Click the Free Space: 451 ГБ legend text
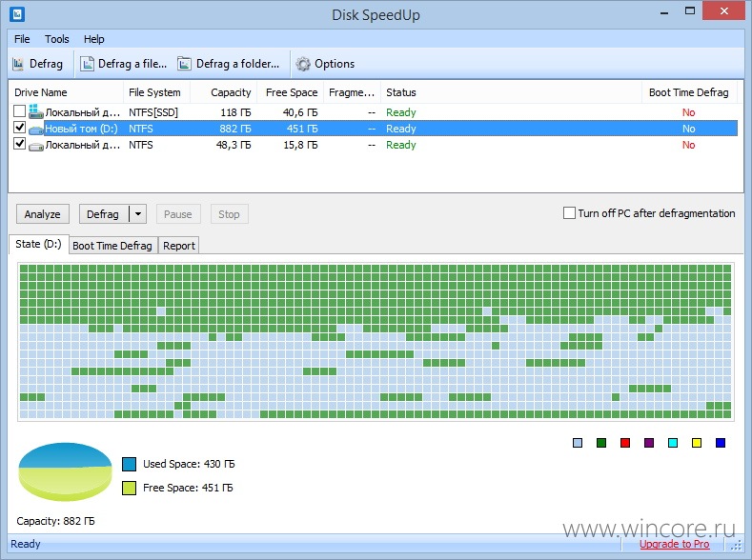752x560 pixels. (x=188, y=488)
